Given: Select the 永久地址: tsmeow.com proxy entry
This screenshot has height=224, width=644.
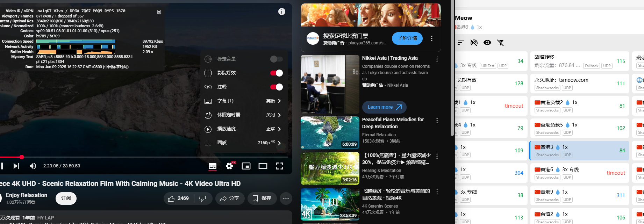Looking at the screenshot, I should click(x=580, y=84).
